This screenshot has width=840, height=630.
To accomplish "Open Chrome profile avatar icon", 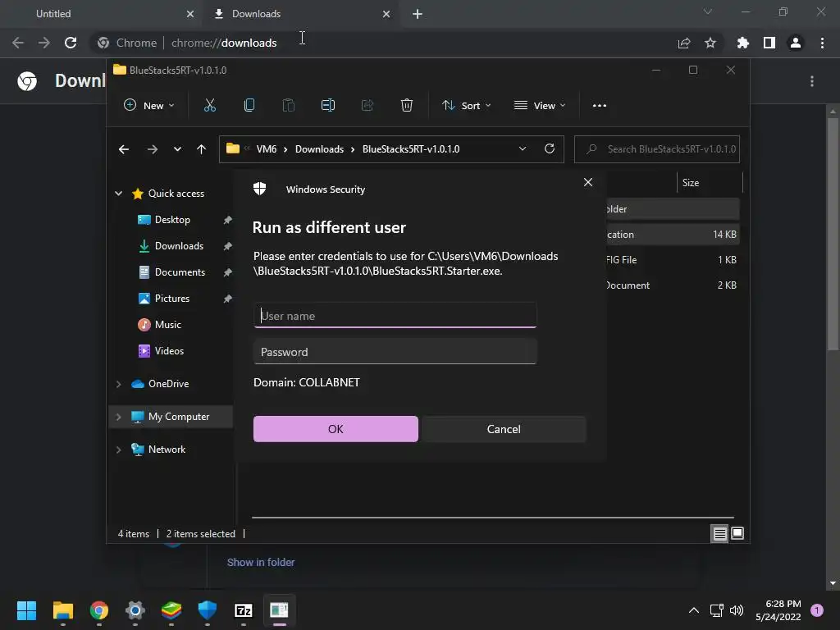I will tap(796, 43).
